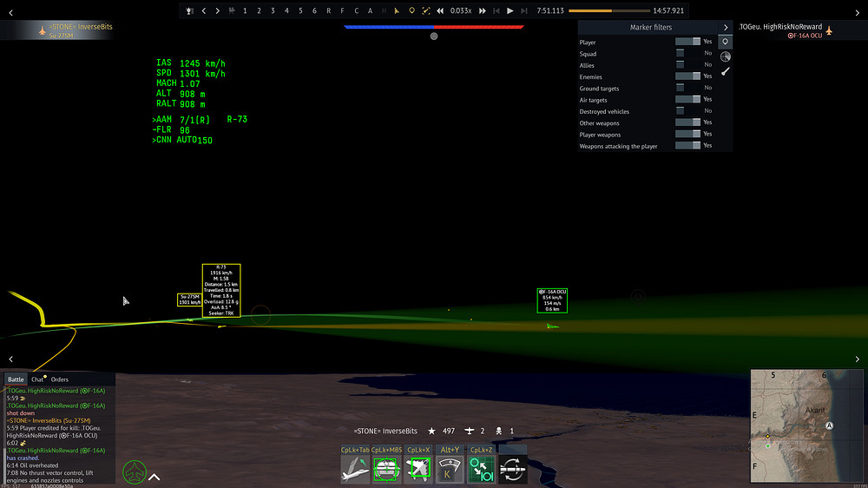Seek on the orange replay timeline bar
868x488 pixels.
(609, 10)
